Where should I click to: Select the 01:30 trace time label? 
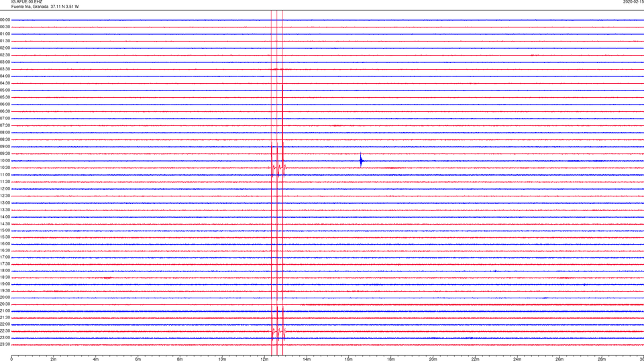5,41
